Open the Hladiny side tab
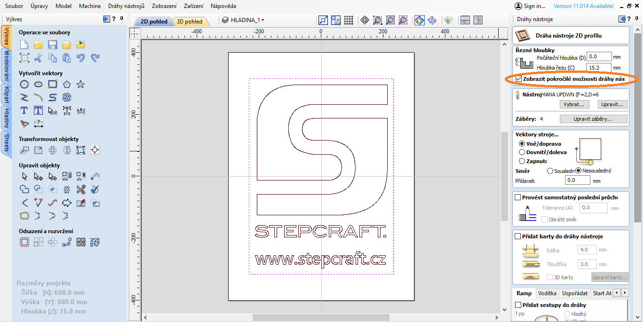644x322 pixels. [7, 118]
